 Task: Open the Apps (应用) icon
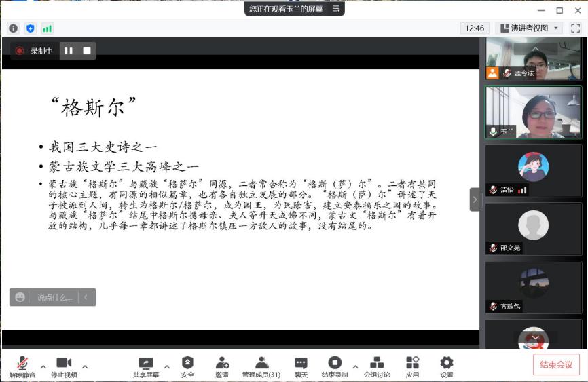click(x=412, y=366)
